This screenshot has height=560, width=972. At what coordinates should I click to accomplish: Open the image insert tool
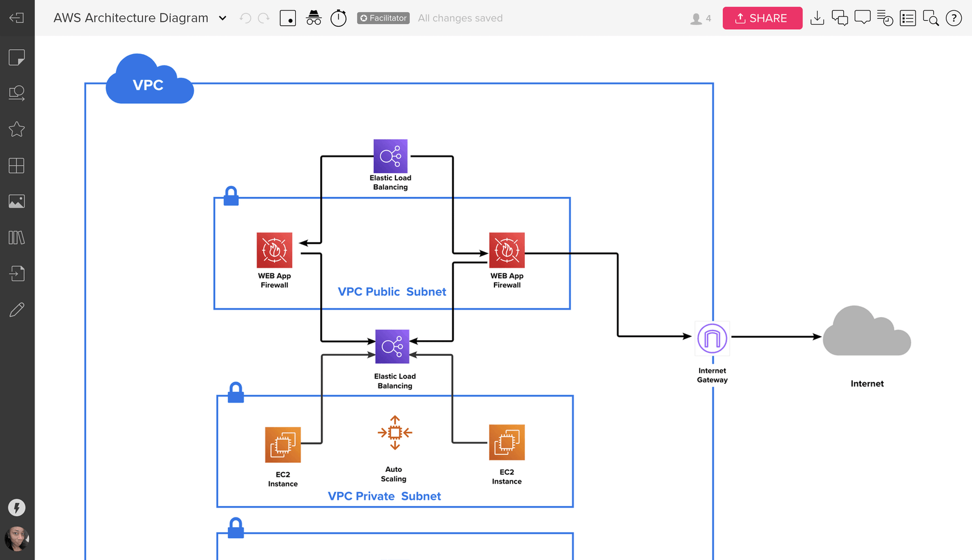[17, 201]
